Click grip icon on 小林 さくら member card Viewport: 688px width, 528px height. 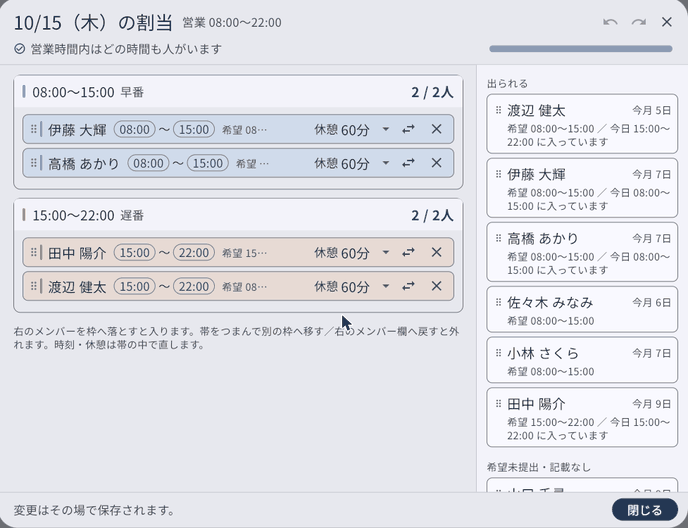click(x=498, y=353)
